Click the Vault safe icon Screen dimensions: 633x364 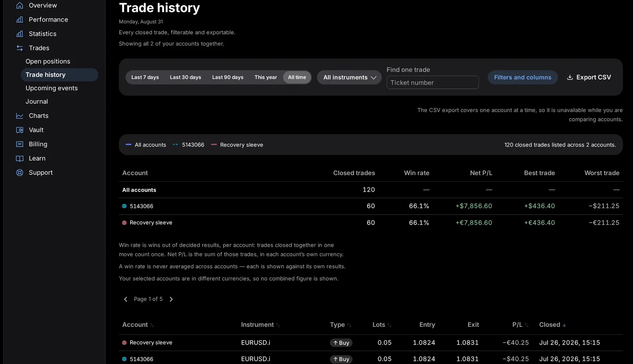(19, 130)
